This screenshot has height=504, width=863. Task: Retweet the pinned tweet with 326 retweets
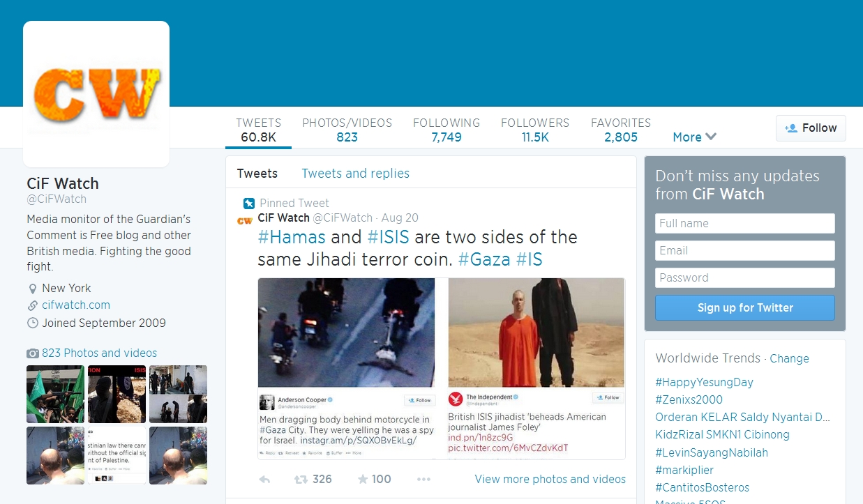pyautogui.click(x=301, y=480)
